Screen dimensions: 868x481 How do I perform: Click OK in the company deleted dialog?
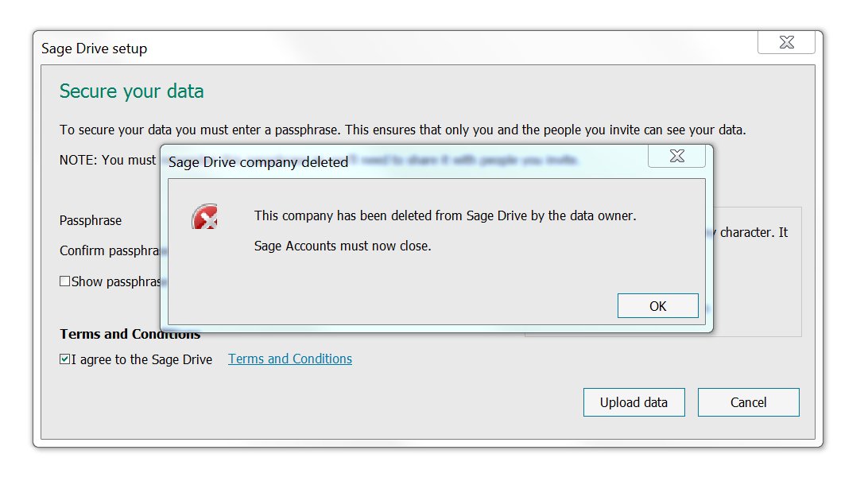[x=657, y=306]
